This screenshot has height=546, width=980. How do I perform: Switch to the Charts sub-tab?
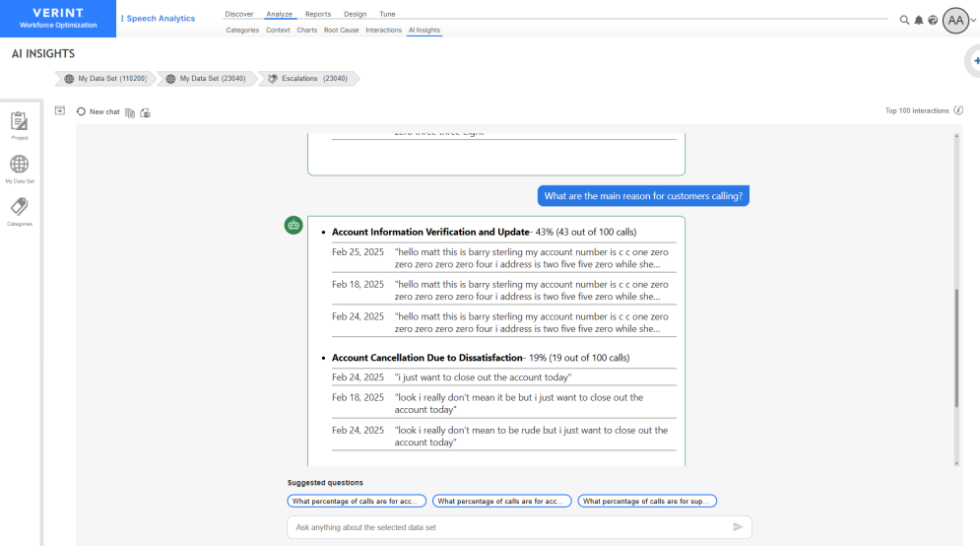307,30
